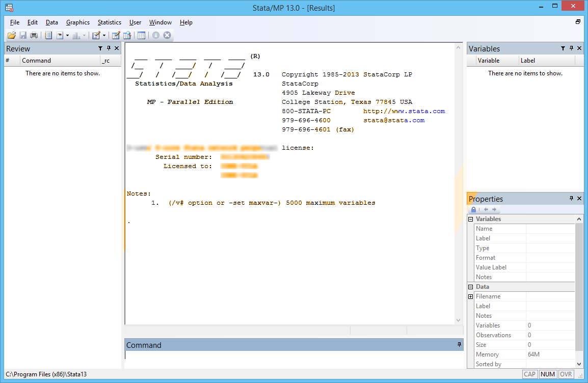Open the Data Editor (Edit) icon
Screen dimensions: 588x383
pyautogui.click(x=116, y=35)
